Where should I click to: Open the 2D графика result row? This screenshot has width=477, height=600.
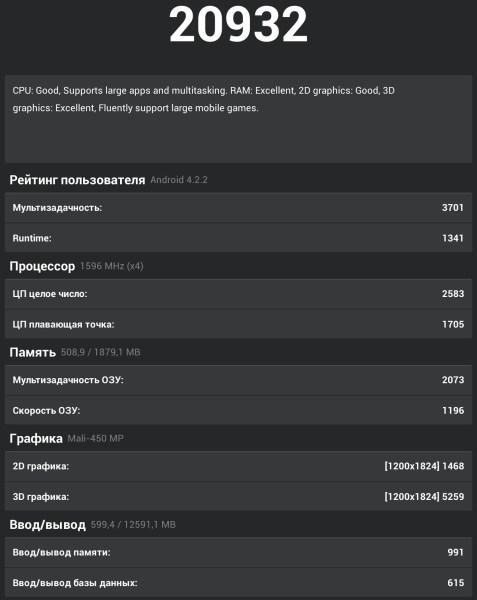238,466
